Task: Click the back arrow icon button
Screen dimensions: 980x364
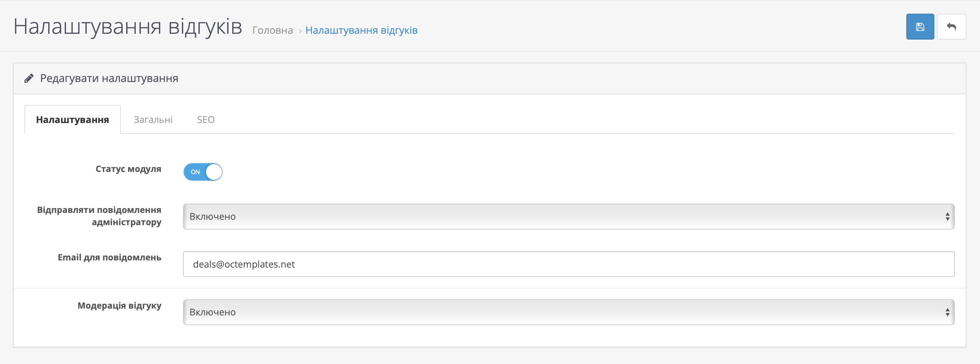Action: (951, 27)
